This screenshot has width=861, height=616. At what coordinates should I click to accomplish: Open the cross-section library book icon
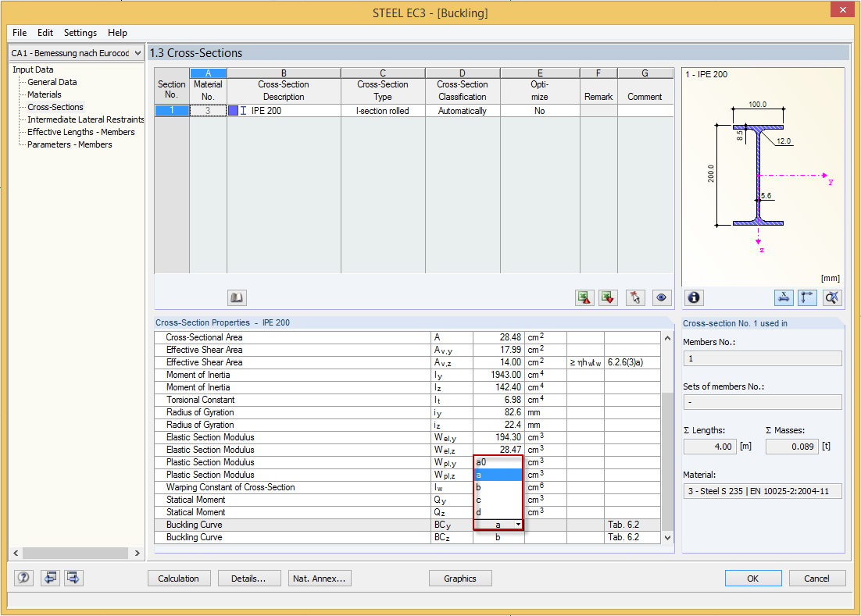[237, 297]
